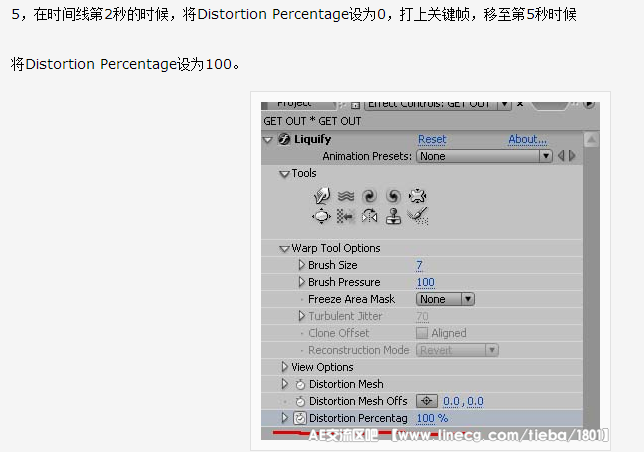Switch to the Project tab
This screenshot has width=644, height=452.
click(294, 104)
